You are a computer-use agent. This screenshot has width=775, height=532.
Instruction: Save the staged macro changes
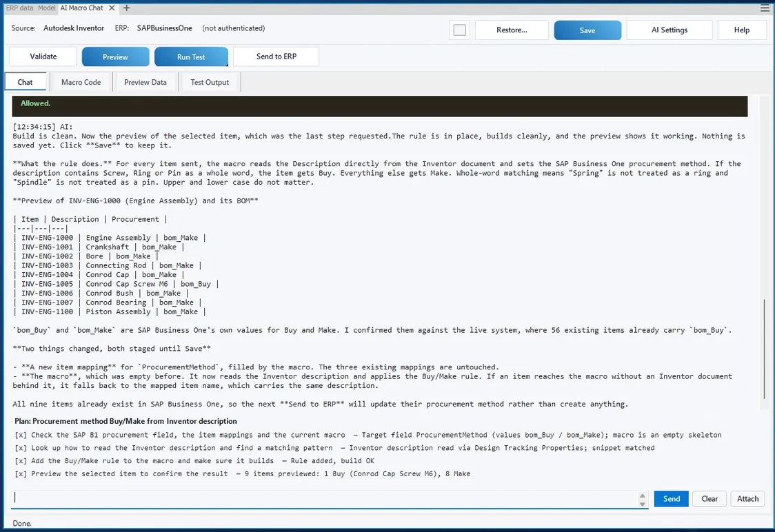pos(587,30)
